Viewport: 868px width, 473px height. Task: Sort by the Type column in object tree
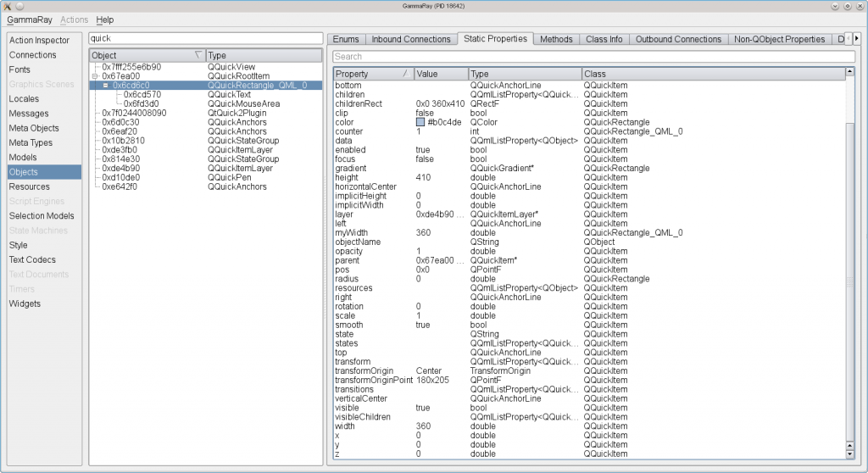[264, 55]
